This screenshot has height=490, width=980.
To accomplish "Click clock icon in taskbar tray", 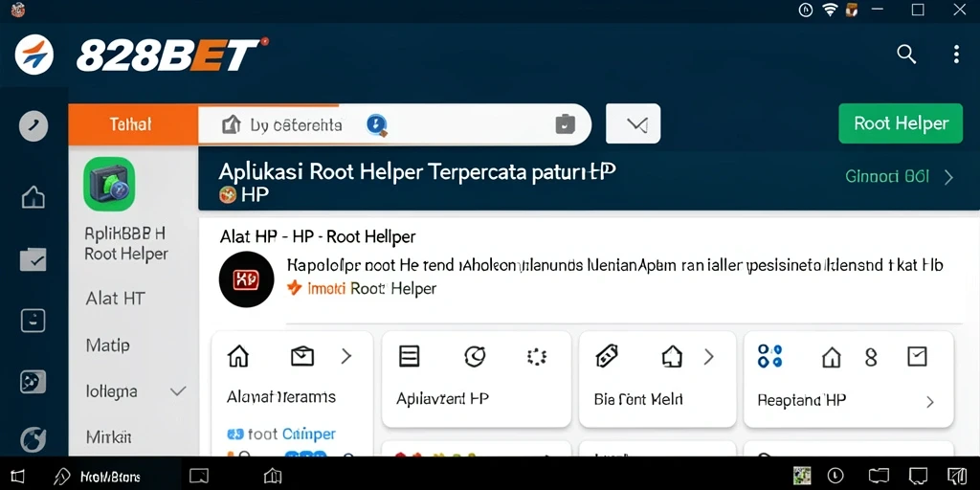I will pyautogui.click(x=835, y=477).
